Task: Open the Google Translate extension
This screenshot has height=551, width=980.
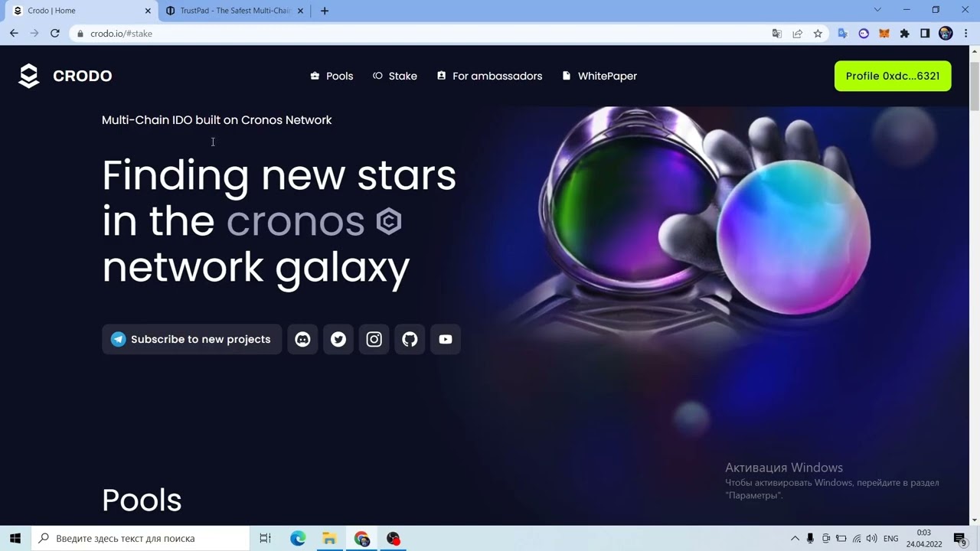Action: (x=843, y=34)
